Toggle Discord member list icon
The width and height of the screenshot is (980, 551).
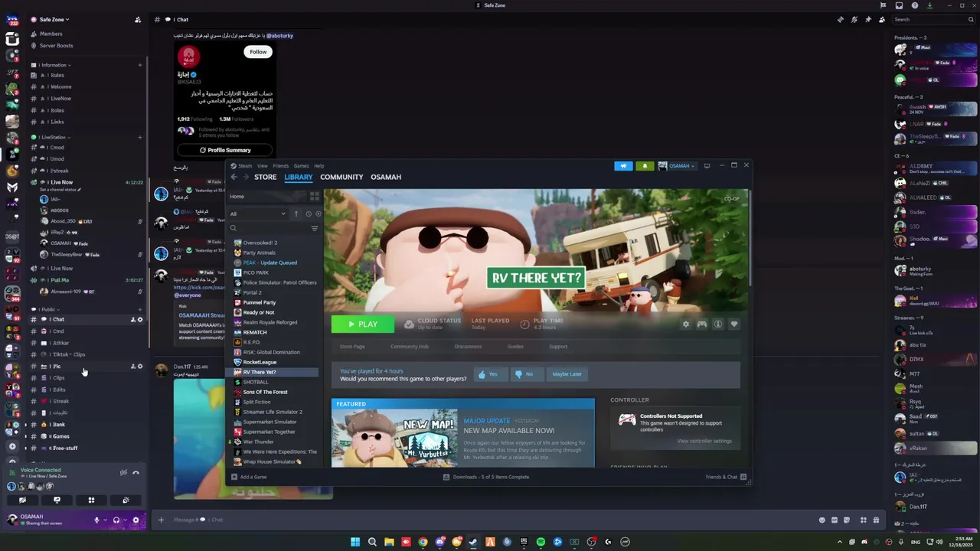pos(882,19)
